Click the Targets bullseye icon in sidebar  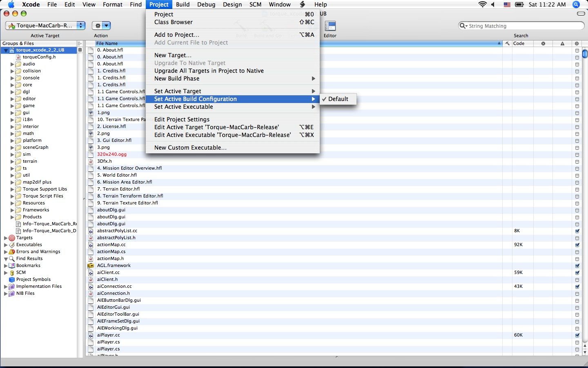(x=12, y=238)
